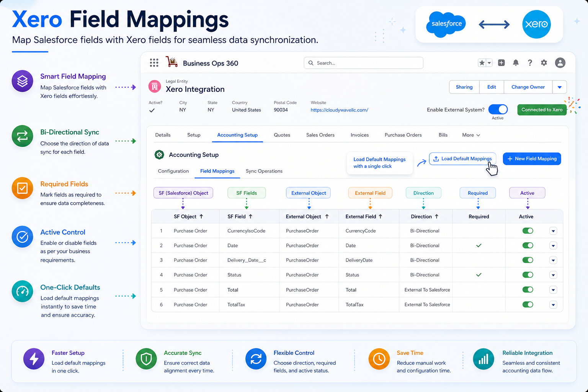Screen dimensions: 588x392
Task: Click the global add plus icon
Action: (501, 63)
